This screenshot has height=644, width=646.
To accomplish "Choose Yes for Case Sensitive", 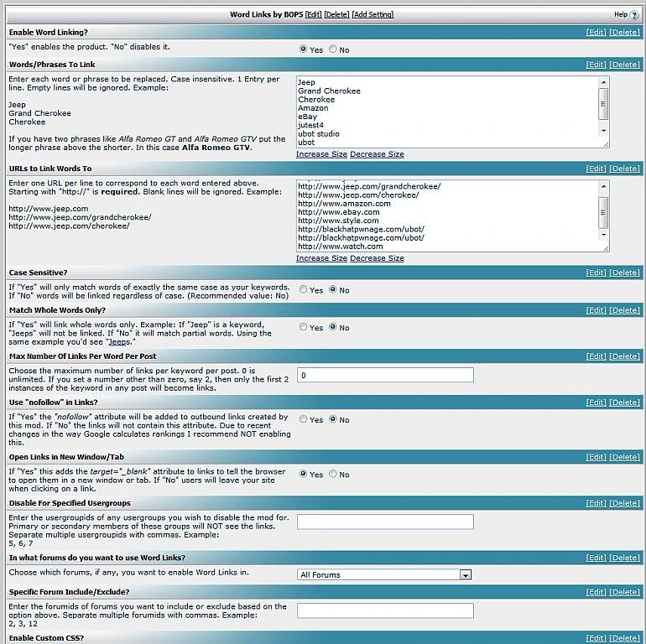I will click(303, 289).
